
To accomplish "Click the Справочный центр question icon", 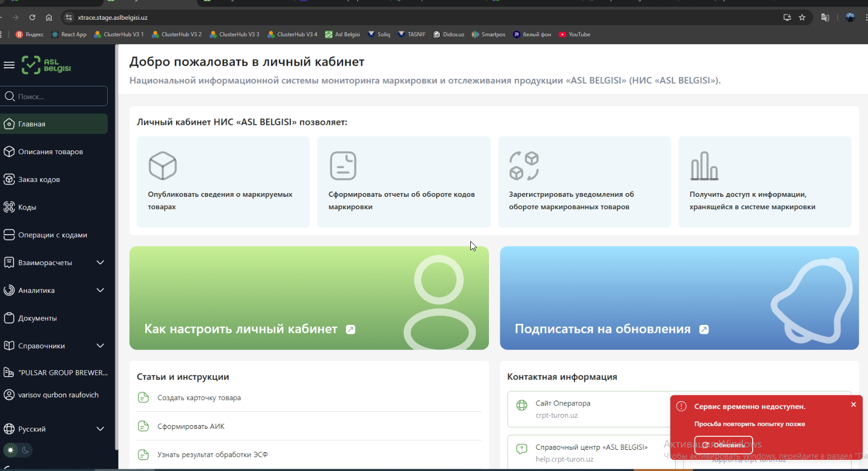I will (x=522, y=449).
